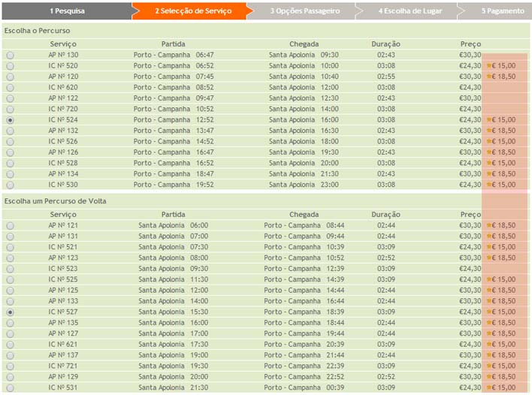Go to the 1 Pesquisa step
The height and width of the screenshot is (395, 532).
tap(67, 11)
